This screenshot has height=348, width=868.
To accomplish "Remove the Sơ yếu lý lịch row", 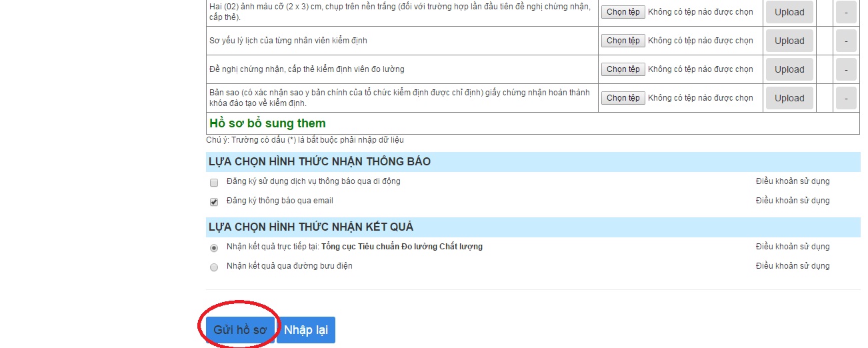I will [846, 41].
